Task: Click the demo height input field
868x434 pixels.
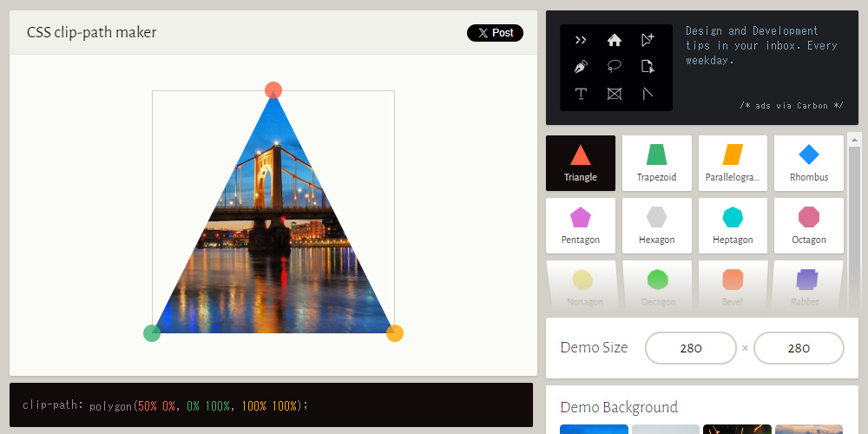Action: coord(799,348)
